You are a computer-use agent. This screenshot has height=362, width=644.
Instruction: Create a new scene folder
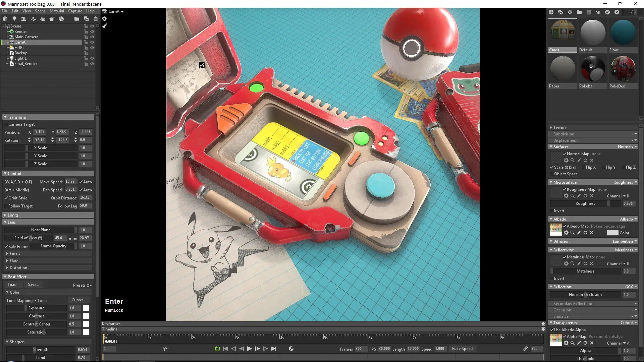[77, 19]
